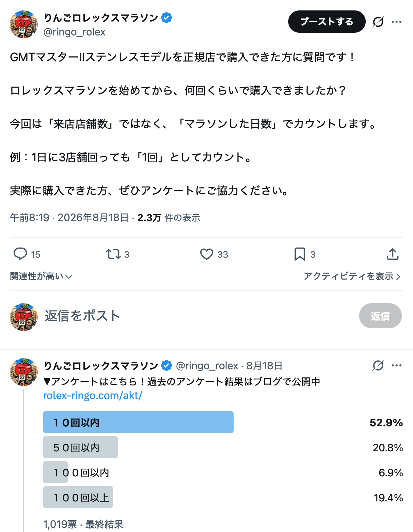The image size is (413, 532).
Task: Expand the 関連性が高い sort dropdown
Action: 41,276
